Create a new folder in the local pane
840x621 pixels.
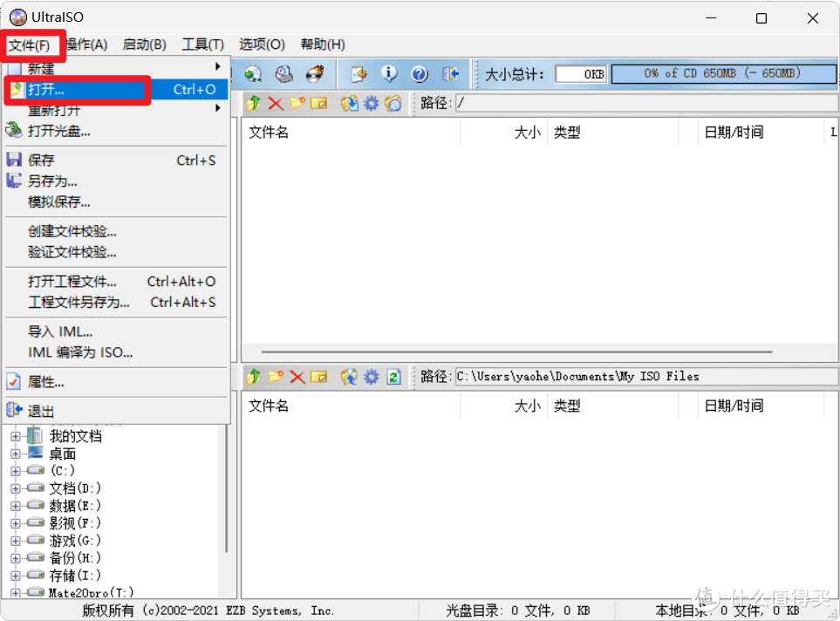(276, 377)
